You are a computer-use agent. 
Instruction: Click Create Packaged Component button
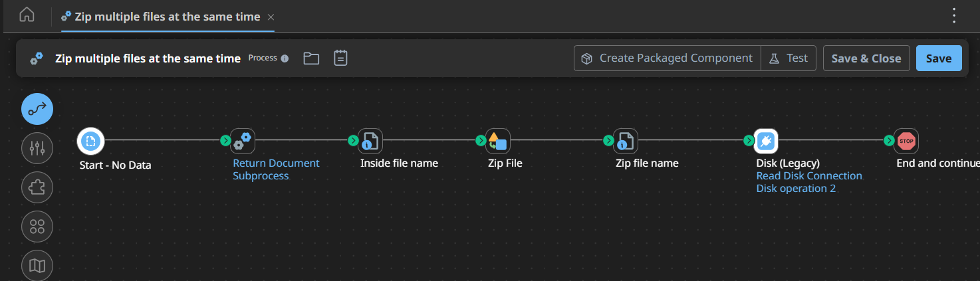click(x=668, y=58)
